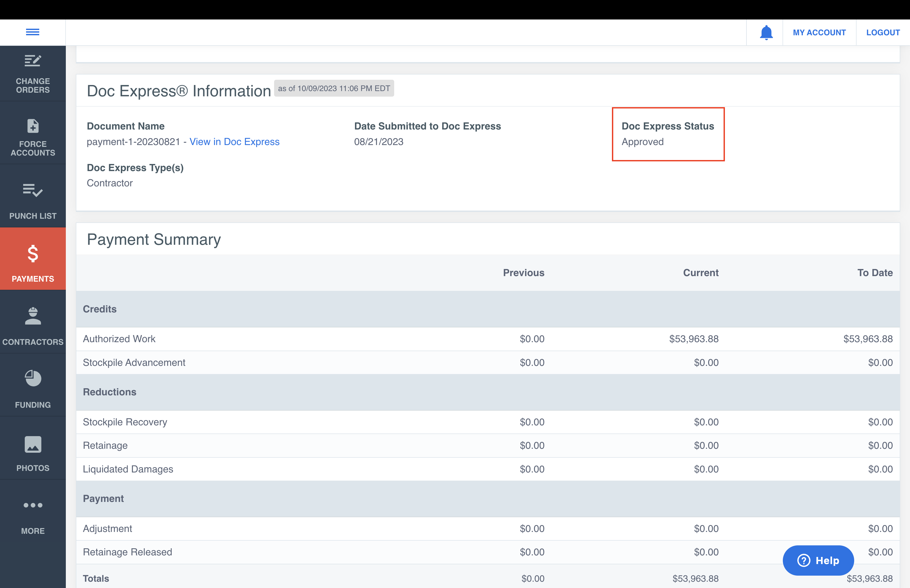Viewport: 910px width, 588px height.
Task: Select the Funding pie chart icon
Action: pos(32,378)
